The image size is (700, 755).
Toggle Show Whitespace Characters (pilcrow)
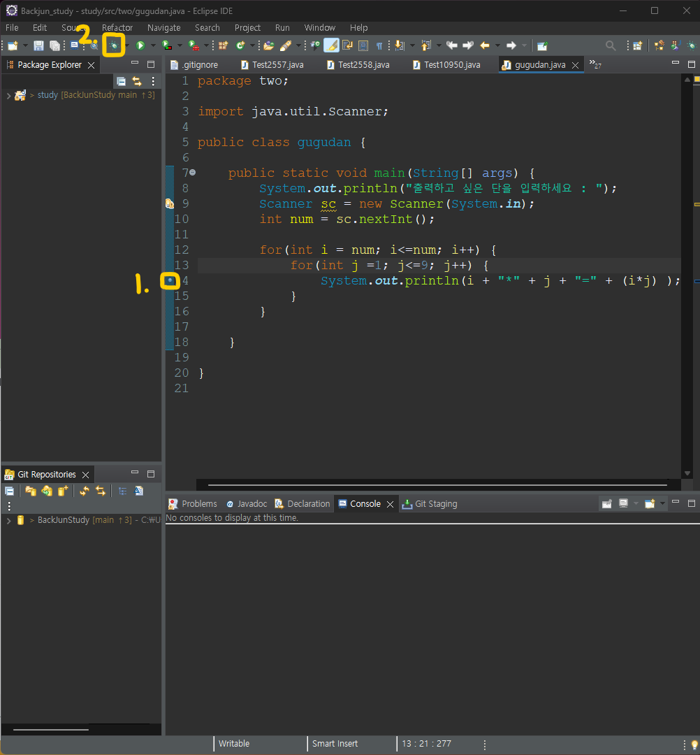(x=379, y=45)
